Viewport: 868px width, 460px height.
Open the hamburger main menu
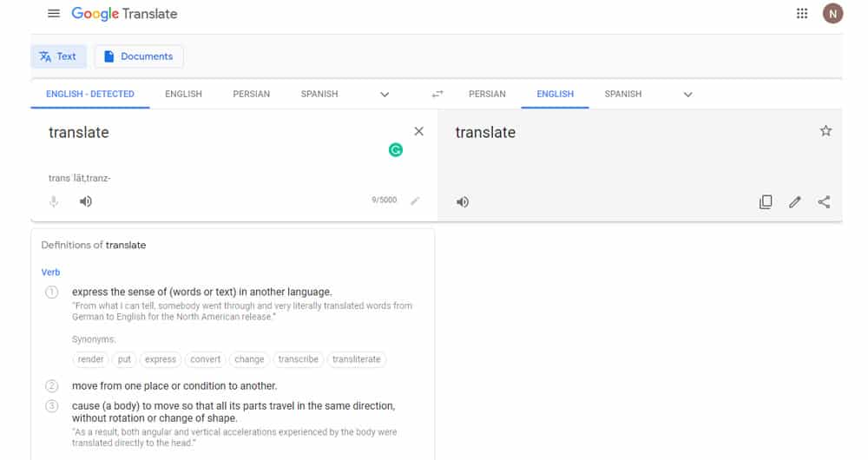pos(54,13)
